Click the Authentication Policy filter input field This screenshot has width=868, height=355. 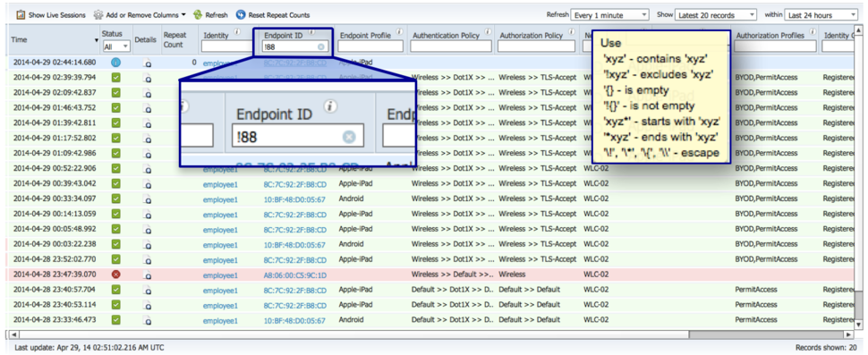click(x=451, y=46)
